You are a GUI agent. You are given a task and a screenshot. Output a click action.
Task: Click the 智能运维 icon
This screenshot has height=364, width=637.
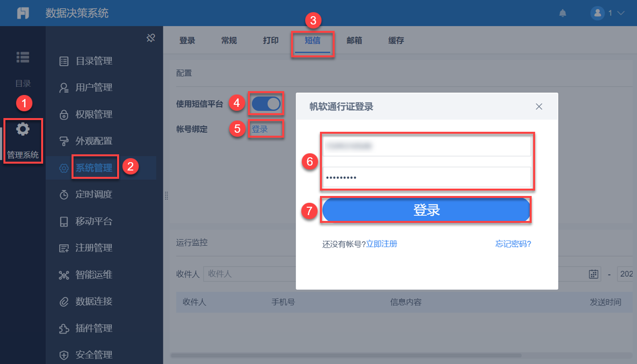tap(64, 275)
